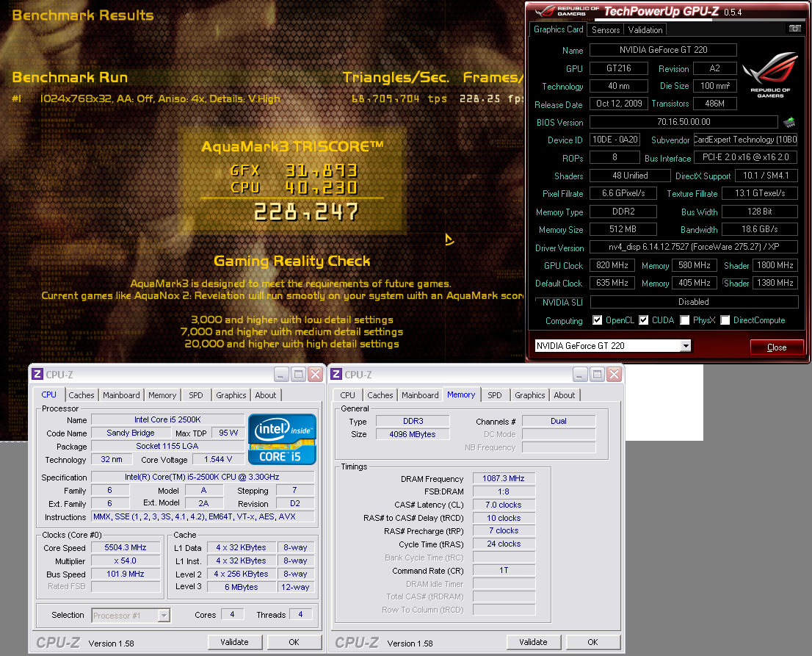
Task: Click the Z icon in left CPU-Z title bar
Action: tap(37, 374)
